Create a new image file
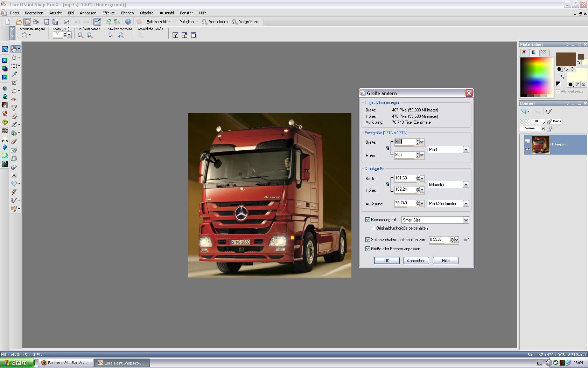 (x=8, y=22)
